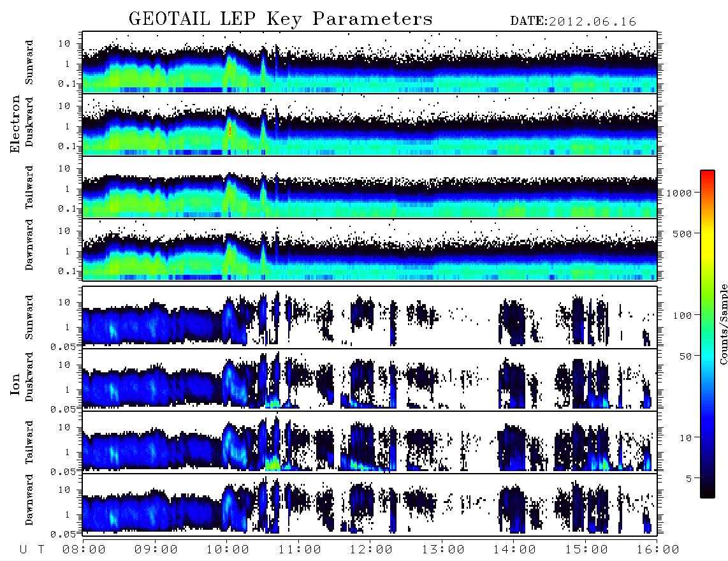Click the red hotspot in Electron Duskward panel
The width and height of the screenshot is (728, 561).
click(230, 129)
